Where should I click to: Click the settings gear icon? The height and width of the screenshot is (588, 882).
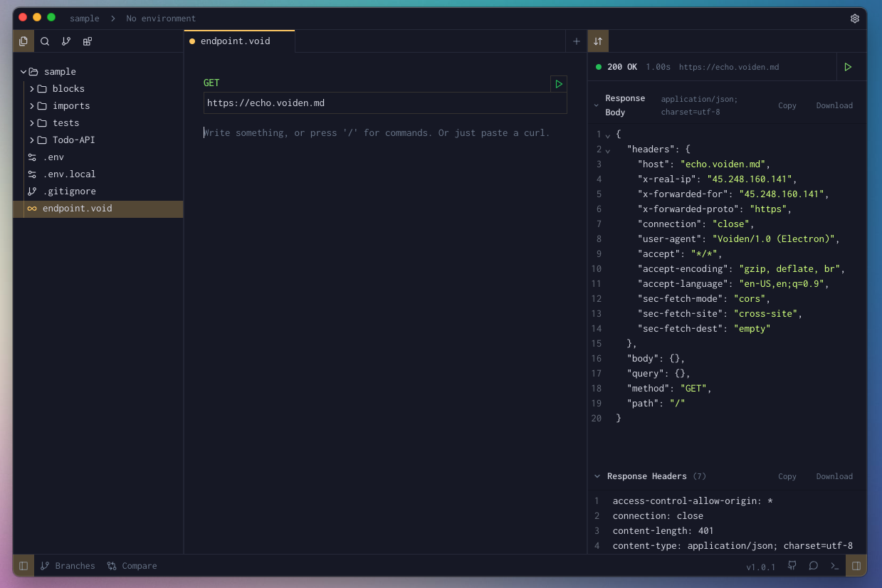pos(855,19)
